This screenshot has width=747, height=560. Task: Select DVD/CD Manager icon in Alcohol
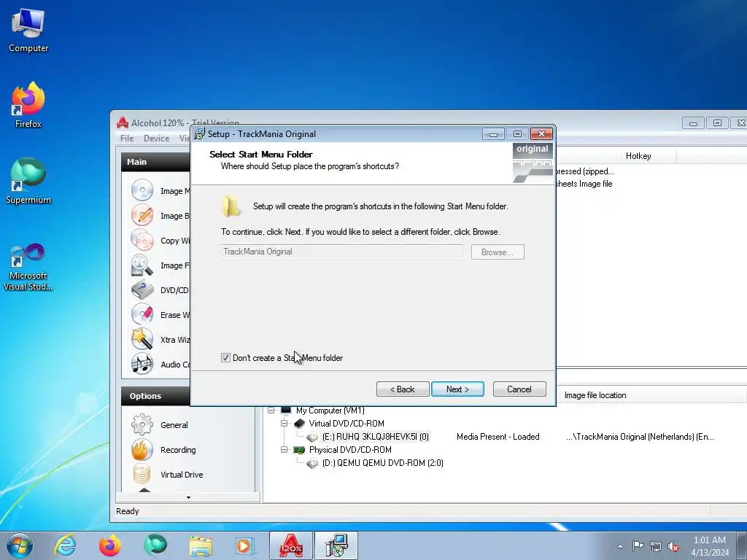coord(142,290)
